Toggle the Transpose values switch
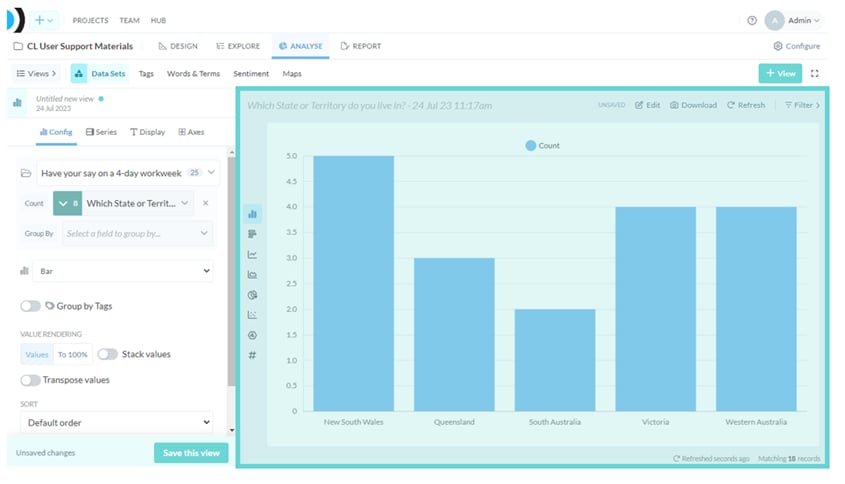 (30, 380)
